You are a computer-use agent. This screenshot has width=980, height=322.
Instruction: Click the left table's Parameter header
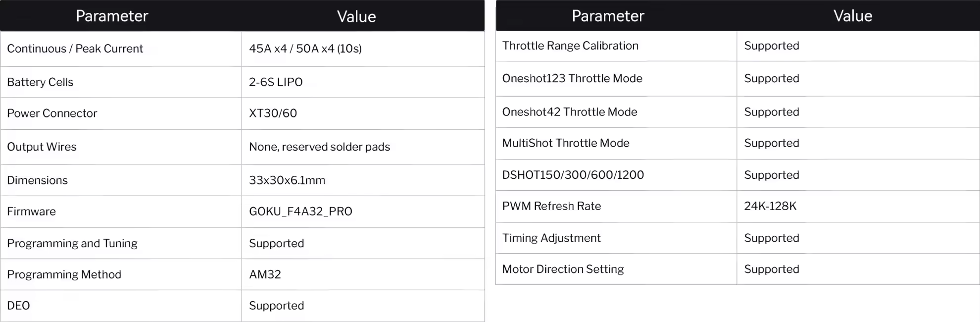(x=112, y=16)
